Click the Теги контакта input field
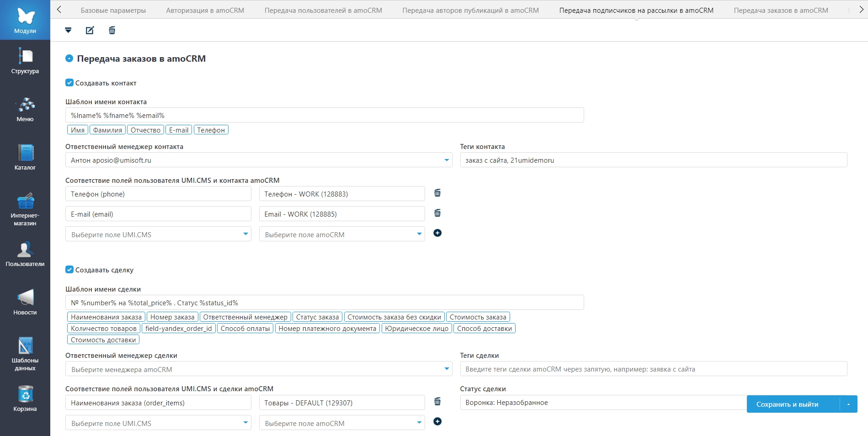The height and width of the screenshot is (436, 868). tap(654, 160)
